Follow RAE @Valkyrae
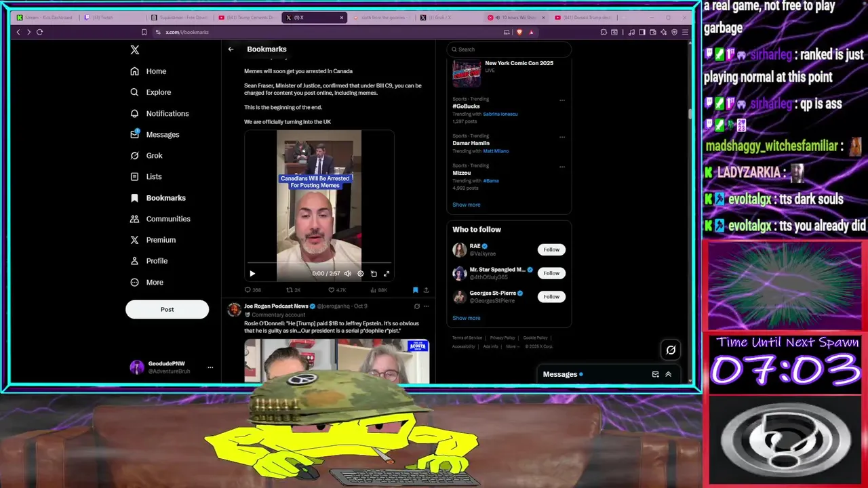The width and height of the screenshot is (868, 488). (551, 249)
